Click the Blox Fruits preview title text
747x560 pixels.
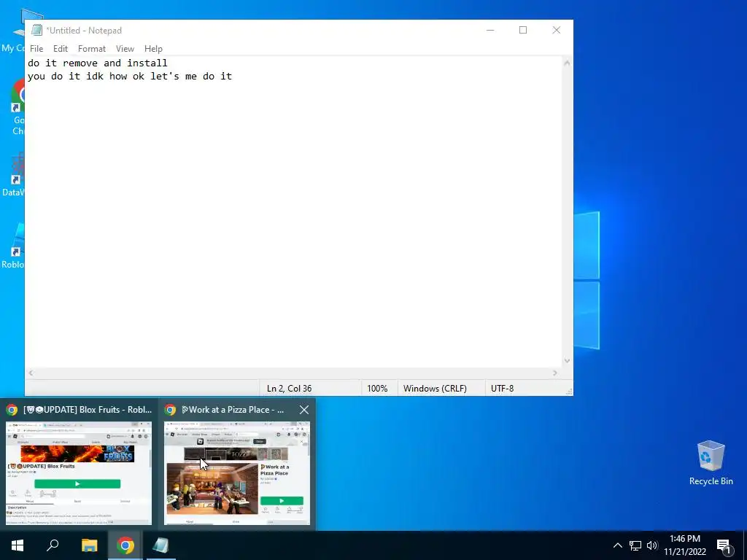coord(88,410)
